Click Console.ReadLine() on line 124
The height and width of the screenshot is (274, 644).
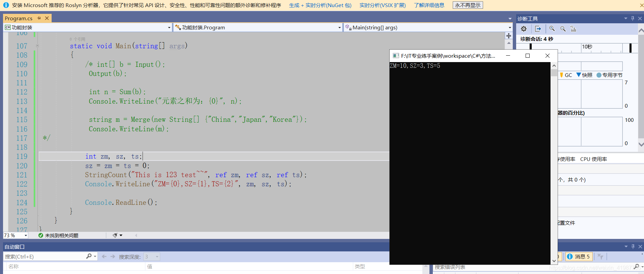click(x=121, y=202)
